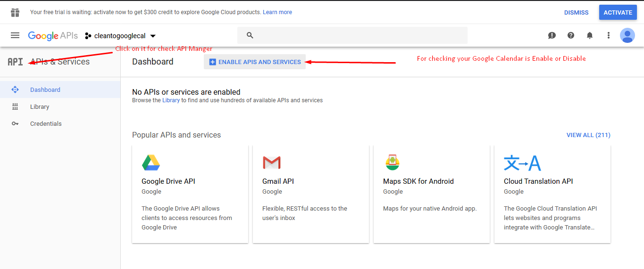Click DISMISS on the trial banner
Image resolution: width=644 pixels, height=269 pixels.
(x=576, y=13)
